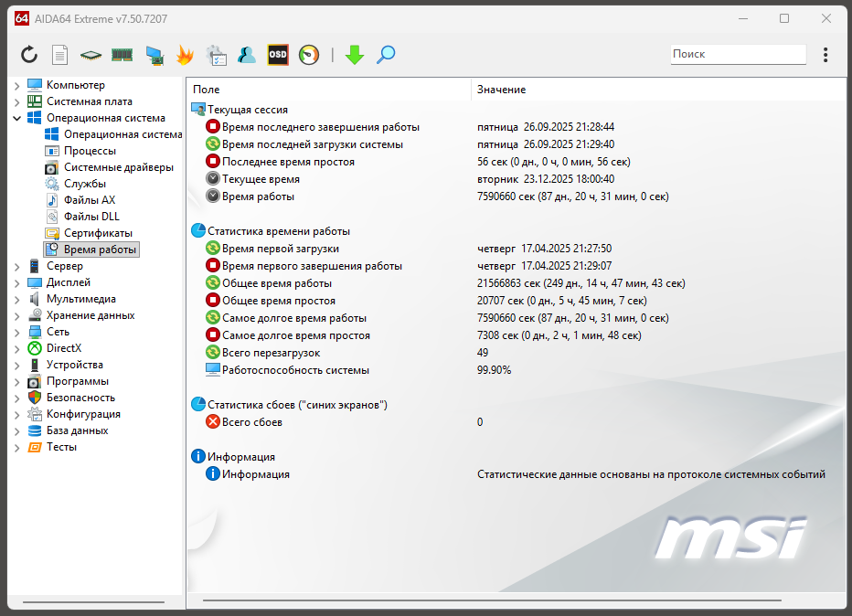Expand the Дисплей tree node
The height and width of the screenshot is (616, 852).
coord(16,282)
